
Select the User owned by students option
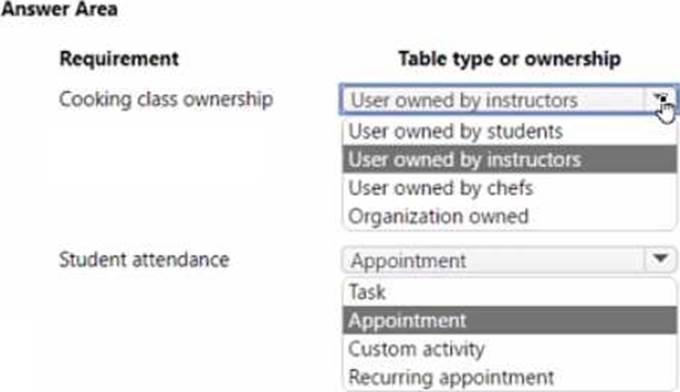click(x=509, y=131)
